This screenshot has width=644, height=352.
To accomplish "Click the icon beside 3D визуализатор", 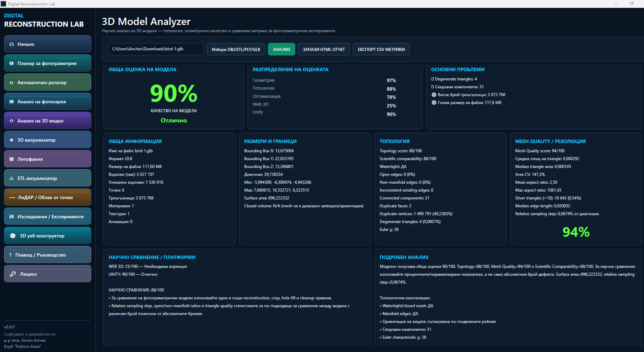I will pos(12,140).
